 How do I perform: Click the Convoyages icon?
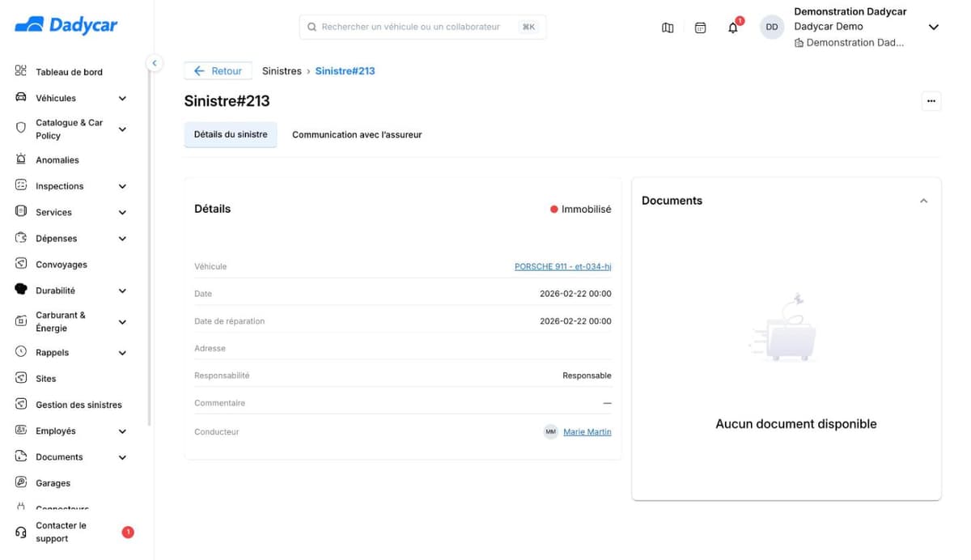coord(21,264)
